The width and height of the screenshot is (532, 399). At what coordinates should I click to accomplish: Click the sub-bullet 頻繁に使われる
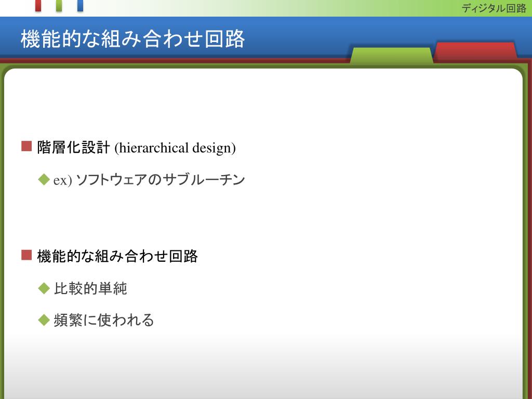(x=104, y=320)
